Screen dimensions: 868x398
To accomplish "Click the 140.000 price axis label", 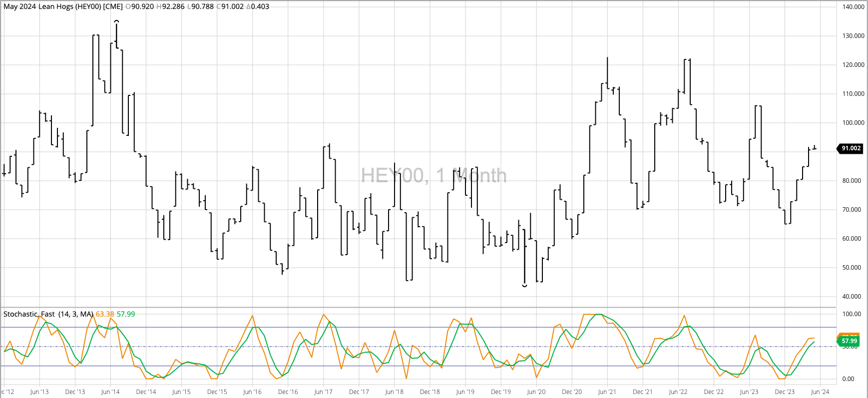I will 853,7.
